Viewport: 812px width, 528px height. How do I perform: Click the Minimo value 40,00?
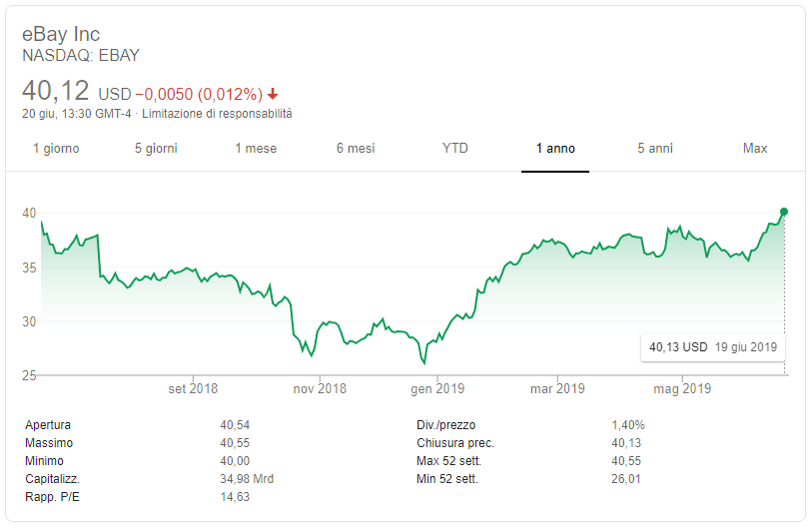pyautogui.click(x=235, y=461)
